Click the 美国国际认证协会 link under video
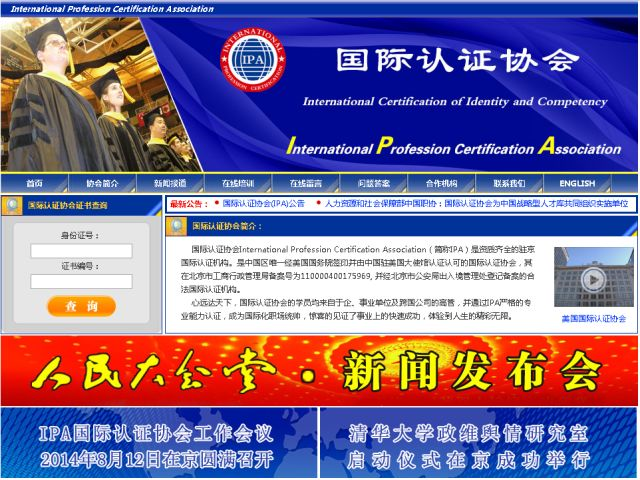Viewport: 640px width, 480px height. pyautogui.click(x=593, y=319)
